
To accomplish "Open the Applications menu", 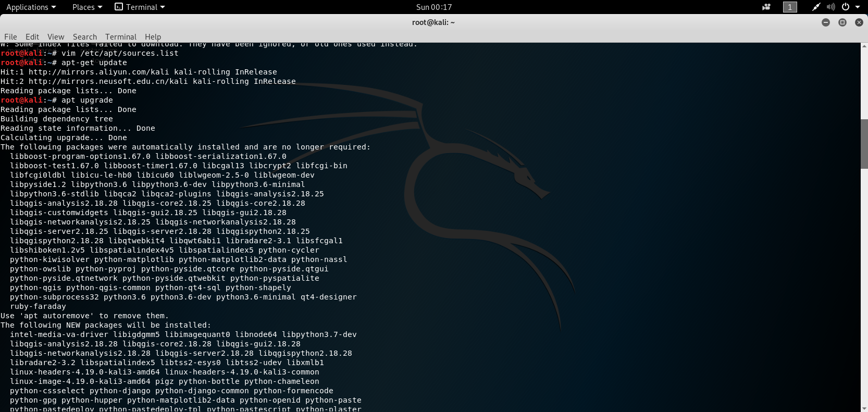I will point(31,7).
